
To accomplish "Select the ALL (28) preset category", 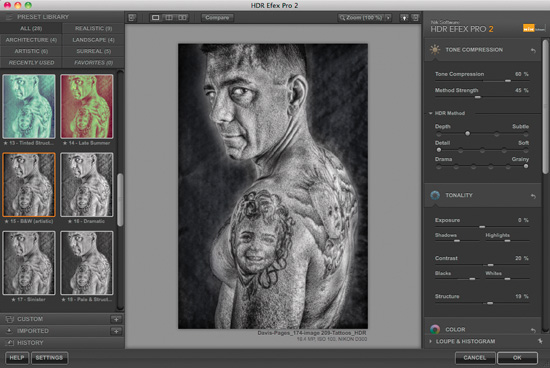I will [x=31, y=28].
